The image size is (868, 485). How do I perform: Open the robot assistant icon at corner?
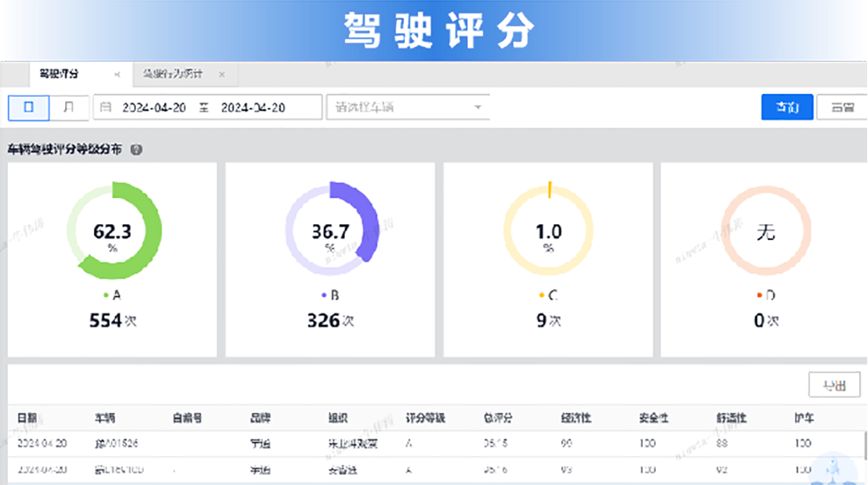point(833,469)
